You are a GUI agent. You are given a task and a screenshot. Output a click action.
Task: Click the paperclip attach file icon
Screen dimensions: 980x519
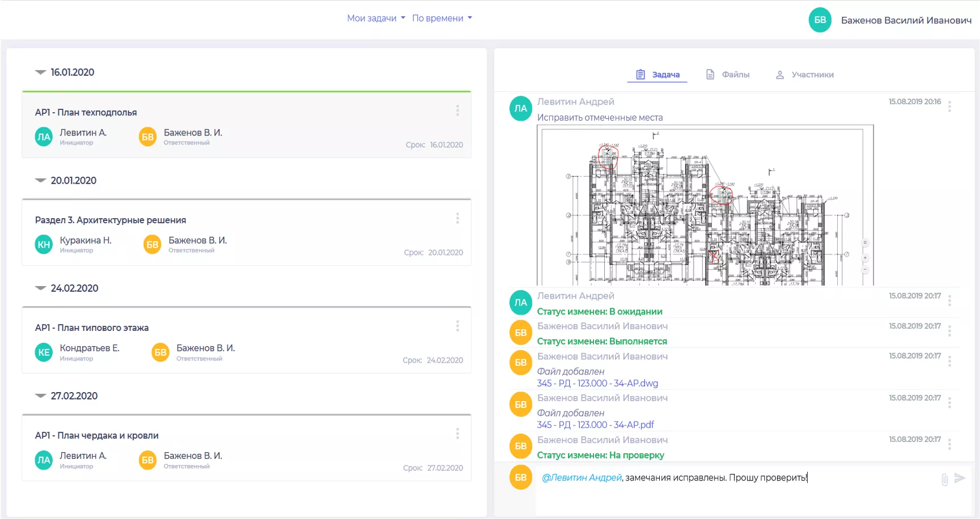coord(944,479)
